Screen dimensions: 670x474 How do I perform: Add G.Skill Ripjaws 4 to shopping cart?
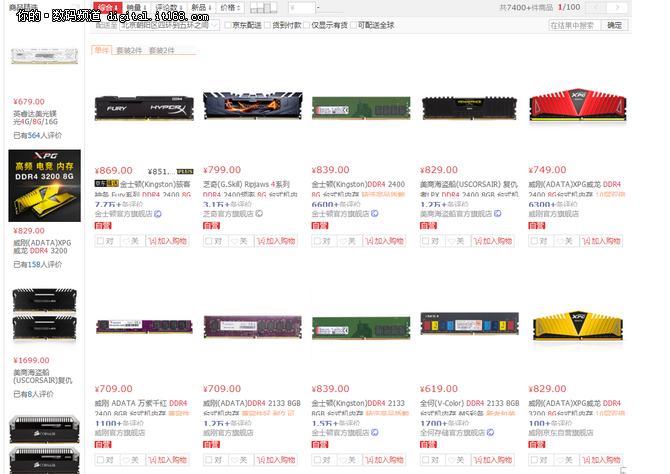coord(276,241)
